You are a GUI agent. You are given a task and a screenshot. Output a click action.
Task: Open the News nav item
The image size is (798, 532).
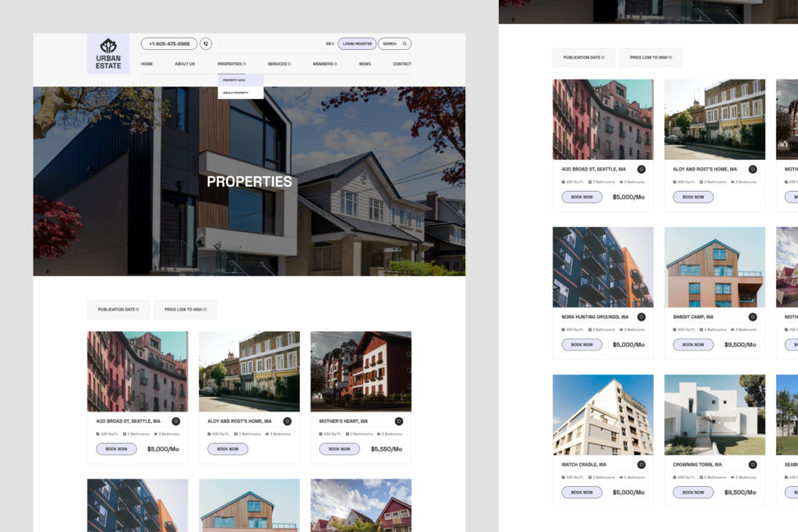(365, 64)
